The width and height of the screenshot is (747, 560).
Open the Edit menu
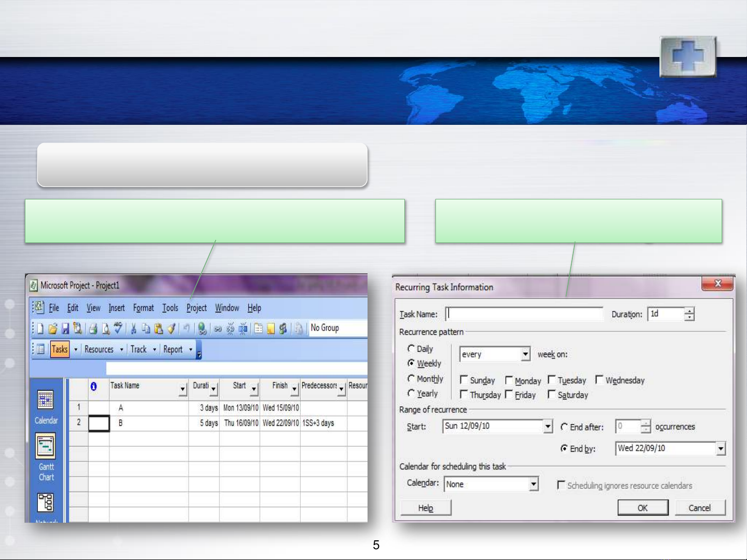click(73, 308)
